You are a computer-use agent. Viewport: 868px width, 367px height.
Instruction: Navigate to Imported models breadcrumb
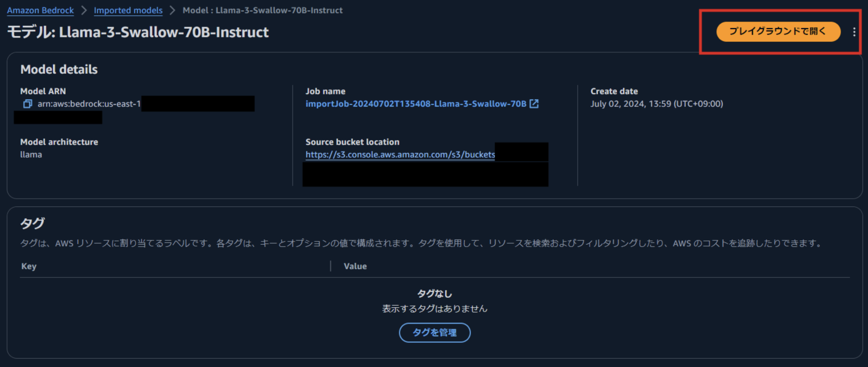128,10
